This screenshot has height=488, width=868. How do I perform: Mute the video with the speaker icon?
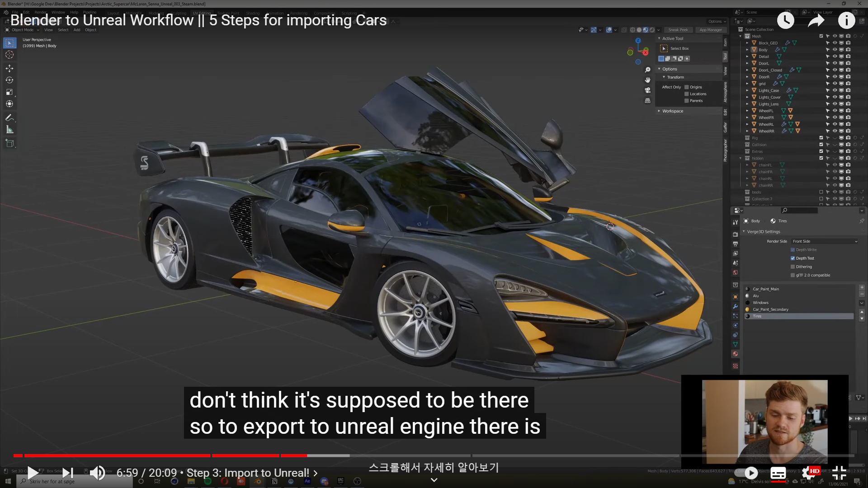point(97,473)
